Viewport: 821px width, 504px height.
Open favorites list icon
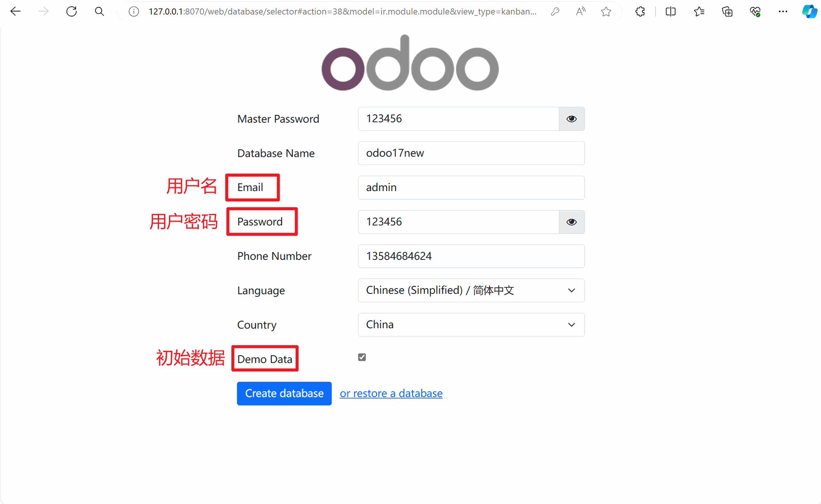(x=699, y=12)
